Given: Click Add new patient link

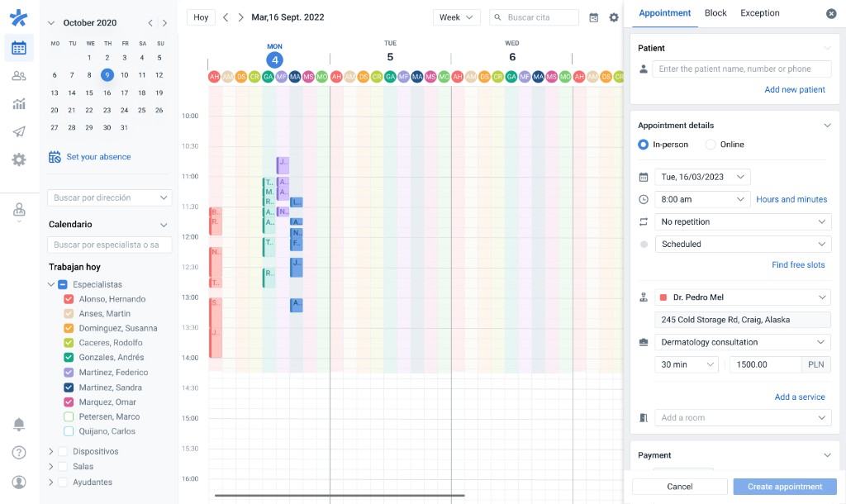Looking at the screenshot, I should point(794,89).
